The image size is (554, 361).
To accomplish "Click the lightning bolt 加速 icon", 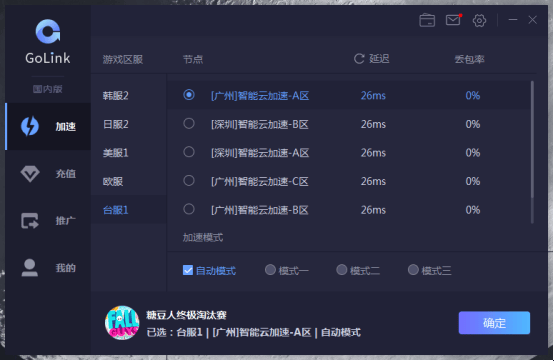I will click(30, 126).
